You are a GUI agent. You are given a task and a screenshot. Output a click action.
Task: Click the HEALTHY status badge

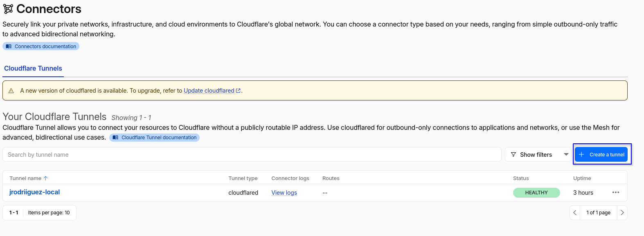(536, 193)
